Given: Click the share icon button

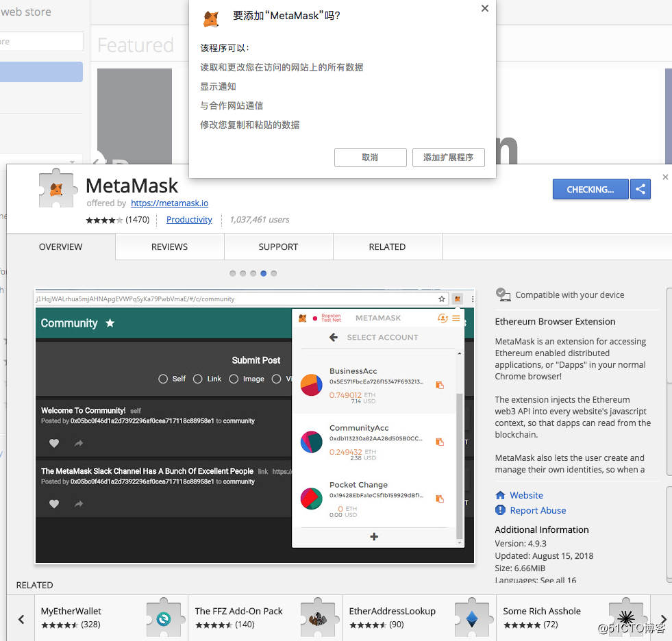Looking at the screenshot, I should click(640, 190).
